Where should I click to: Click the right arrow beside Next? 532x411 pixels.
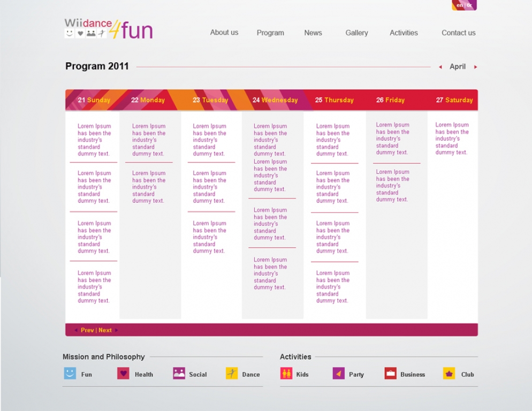(x=116, y=330)
